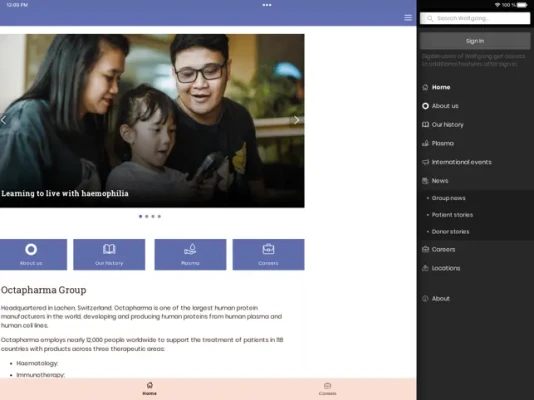The height and width of the screenshot is (400, 534).
Task: Click the Plasma tile button
Action: tap(190, 255)
